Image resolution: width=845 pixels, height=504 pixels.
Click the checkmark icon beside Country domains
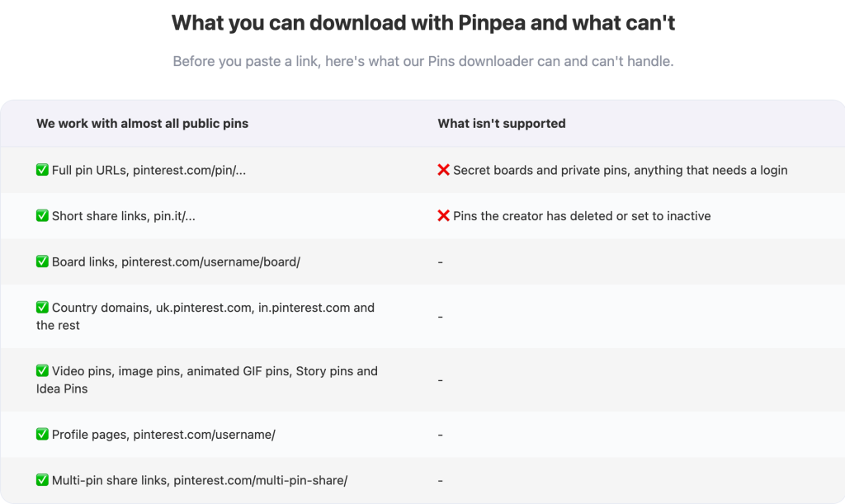[42, 308]
